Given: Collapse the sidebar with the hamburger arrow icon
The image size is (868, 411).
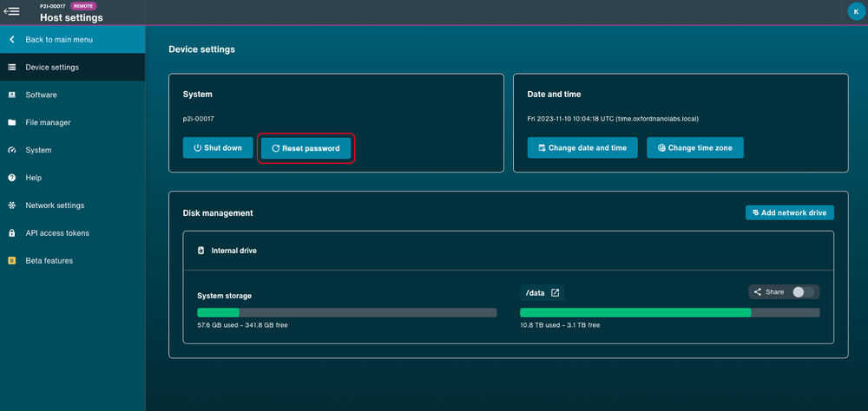Looking at the screenshot, I should pos(11,11).
